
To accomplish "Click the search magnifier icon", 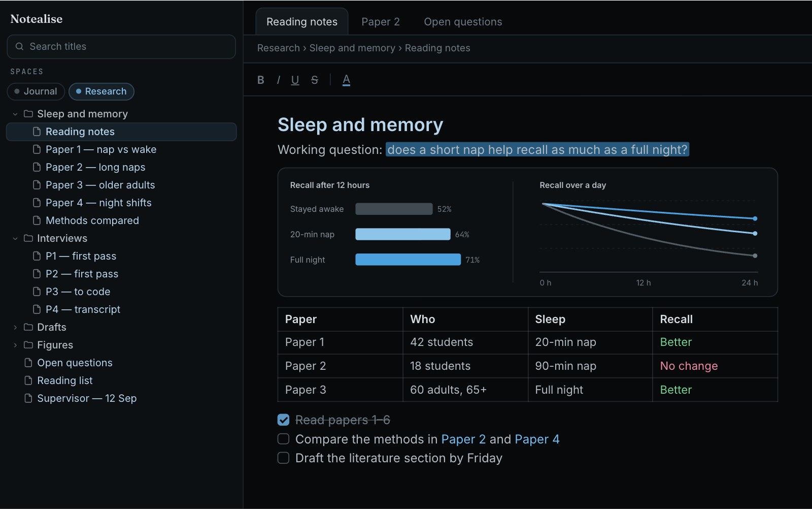I will 19,47.
